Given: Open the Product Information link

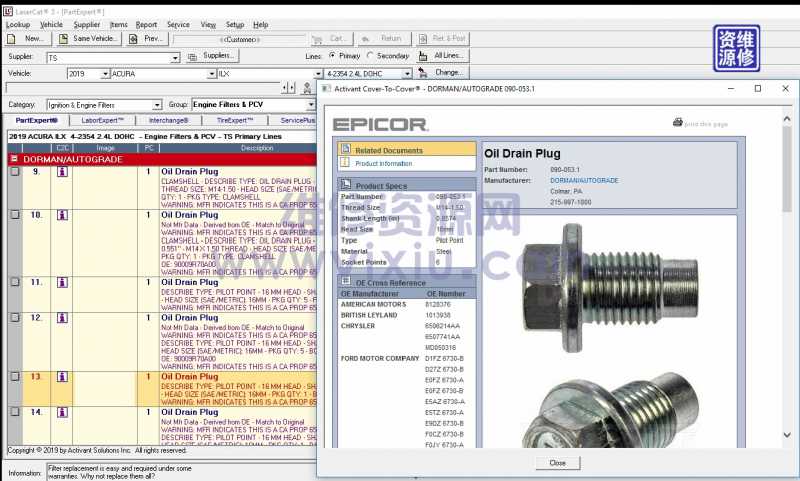Looking at the screenshot, I should click(x=384, y=163).
